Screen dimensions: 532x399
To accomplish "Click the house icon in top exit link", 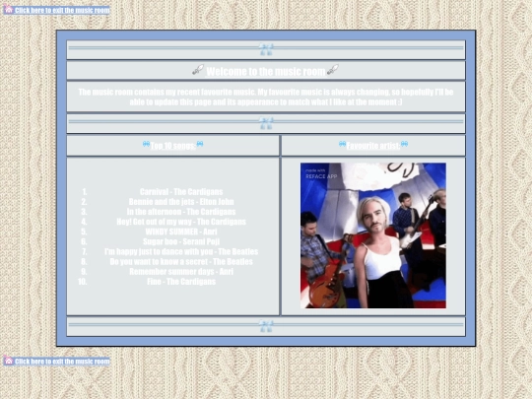I will coord(8,9).
